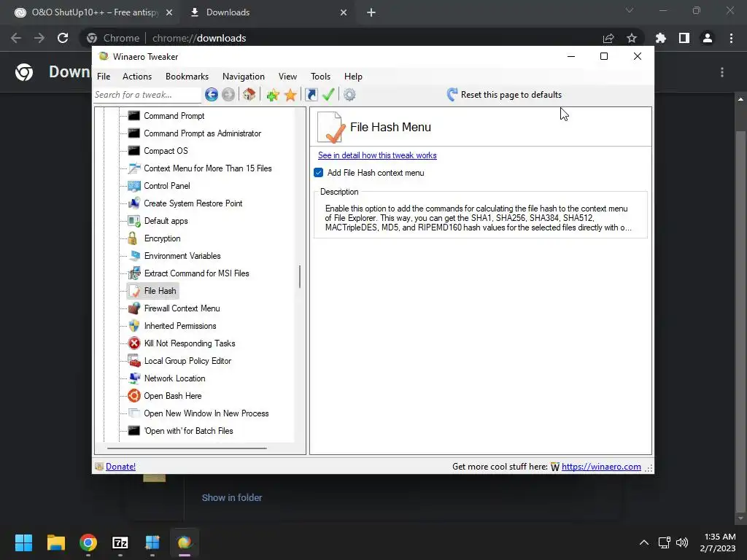Show hidden tray icons chevron
Screen dimensions: 747x560
[x=643, y=542]
